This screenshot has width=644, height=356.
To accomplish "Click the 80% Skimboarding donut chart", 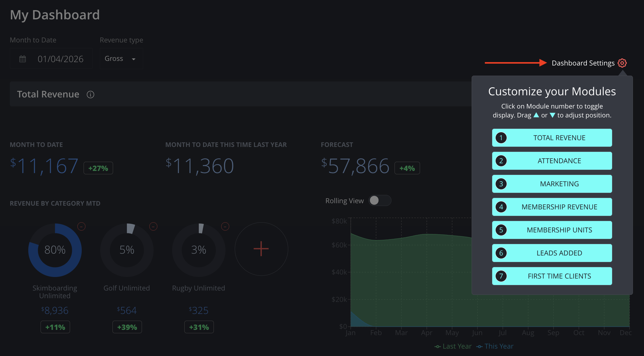I will point(55,250).
